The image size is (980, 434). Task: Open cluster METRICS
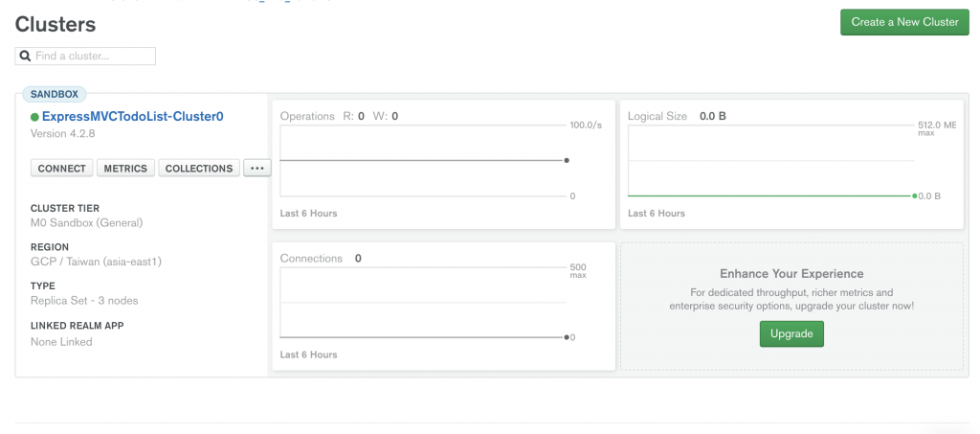click(x=125, y=169)
